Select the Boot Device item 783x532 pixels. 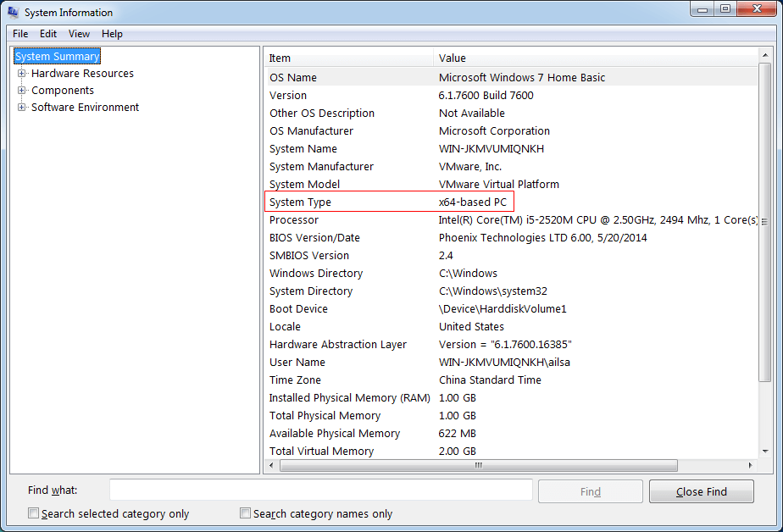298,309
